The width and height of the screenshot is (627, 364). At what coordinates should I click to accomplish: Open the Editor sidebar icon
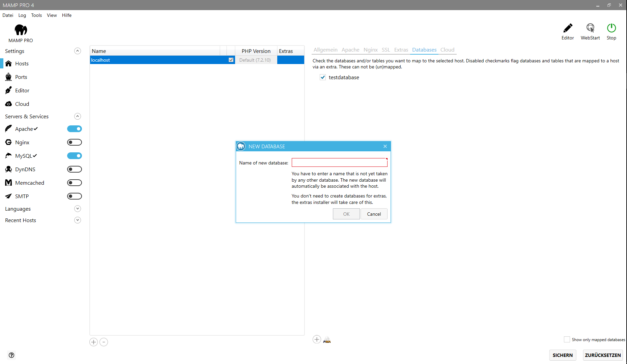(8, 90)
